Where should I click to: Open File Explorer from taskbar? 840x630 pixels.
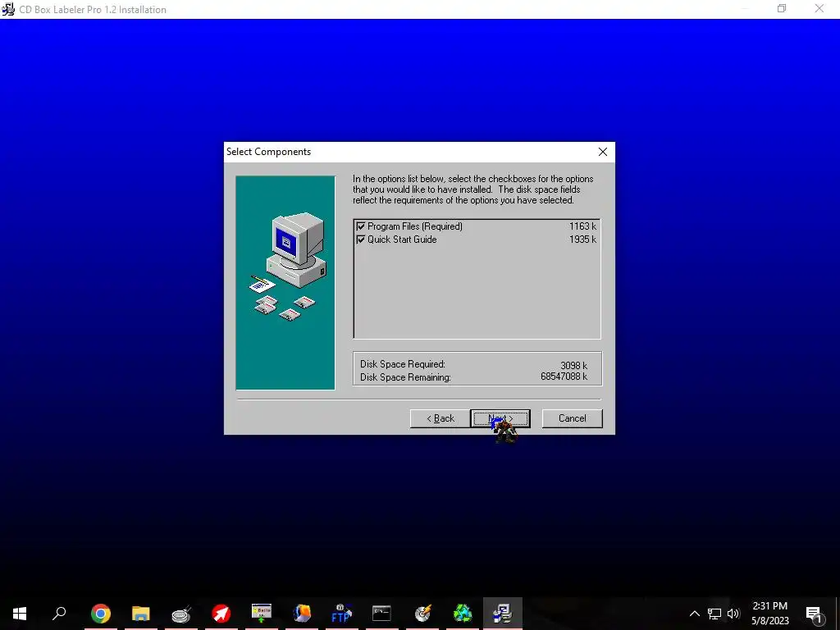click(x=141, y=614)
